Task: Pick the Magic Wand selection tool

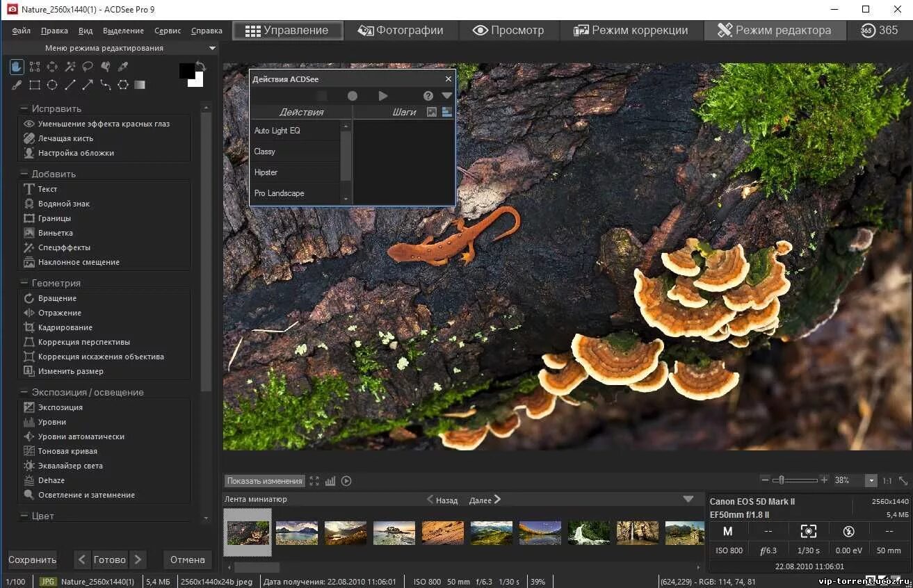Action: pos(70,67)
